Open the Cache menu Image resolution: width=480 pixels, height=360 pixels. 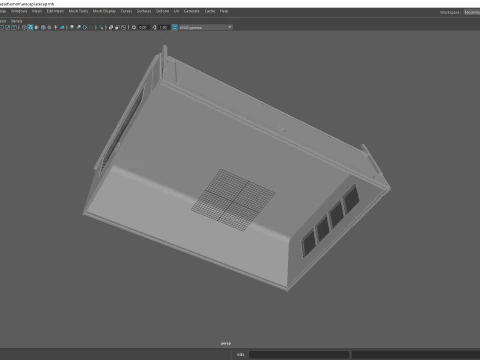(210, 11)
